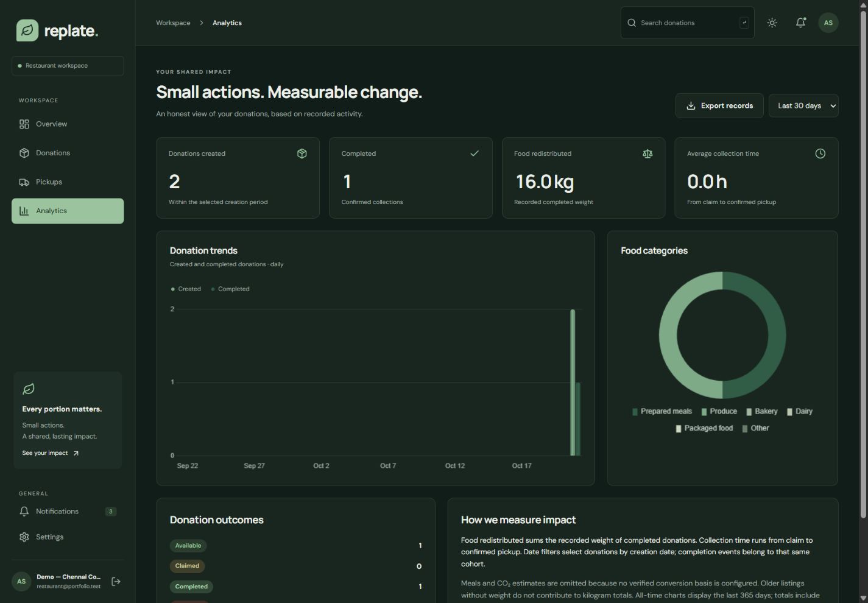Open the notifications bell in header
This screenshot has height=603, width=868.
point(800,23)
